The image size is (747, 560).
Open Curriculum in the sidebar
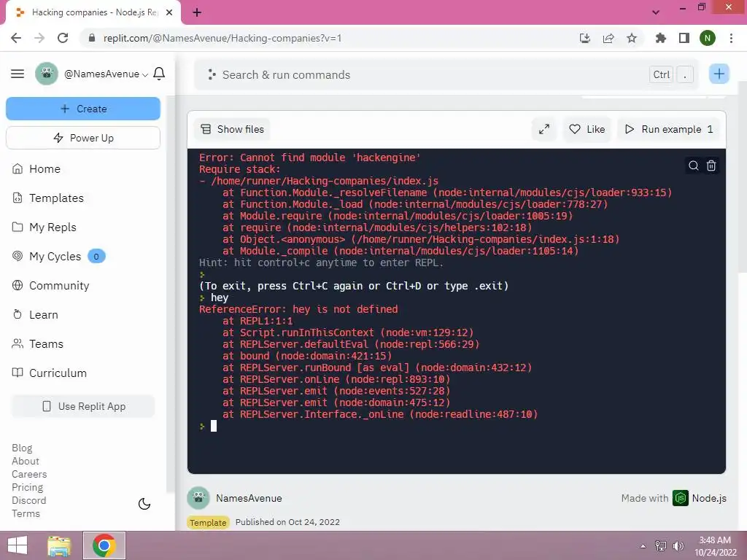tap(49, 373)
